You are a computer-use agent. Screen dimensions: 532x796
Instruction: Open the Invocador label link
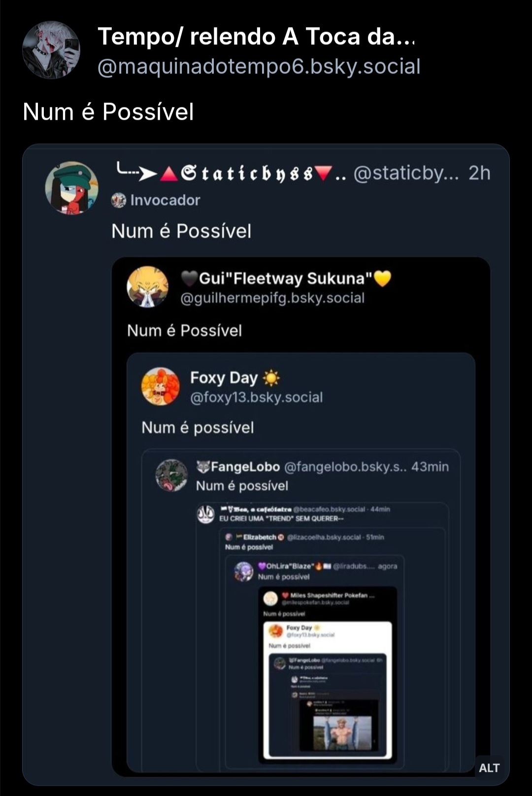(165, 200)
